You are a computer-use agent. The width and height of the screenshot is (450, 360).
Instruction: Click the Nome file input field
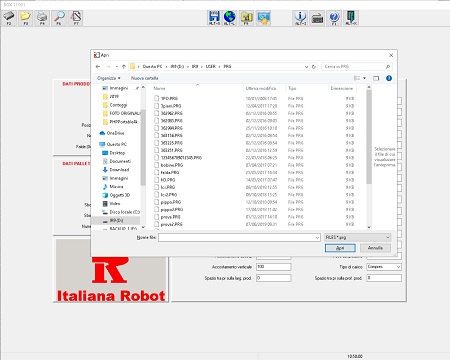pos(239,237)
